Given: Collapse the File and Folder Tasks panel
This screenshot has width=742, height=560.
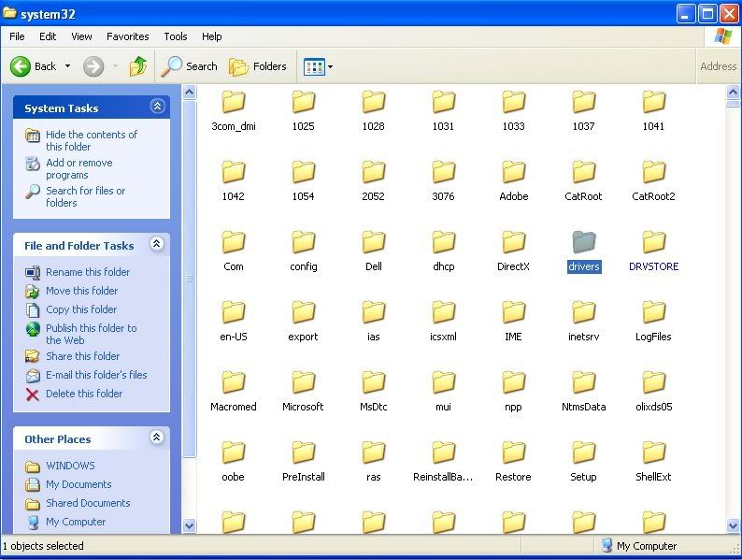Looking at the screenshot, I should pyautogui.click(x=157, y=245).
